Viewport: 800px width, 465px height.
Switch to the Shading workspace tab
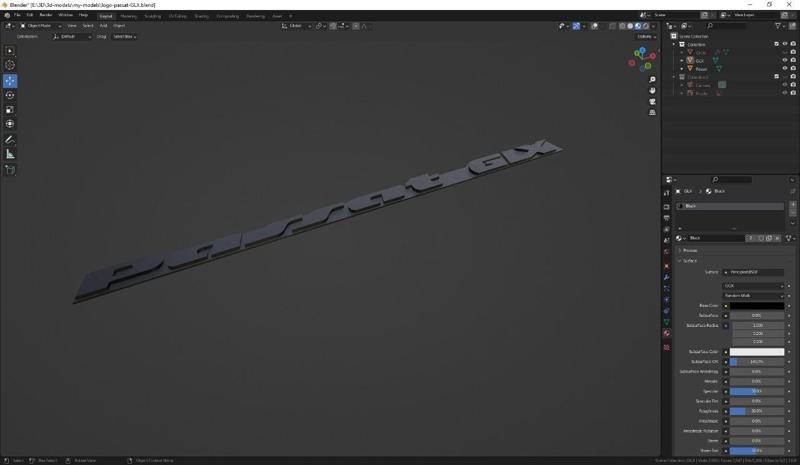(202, 16)
